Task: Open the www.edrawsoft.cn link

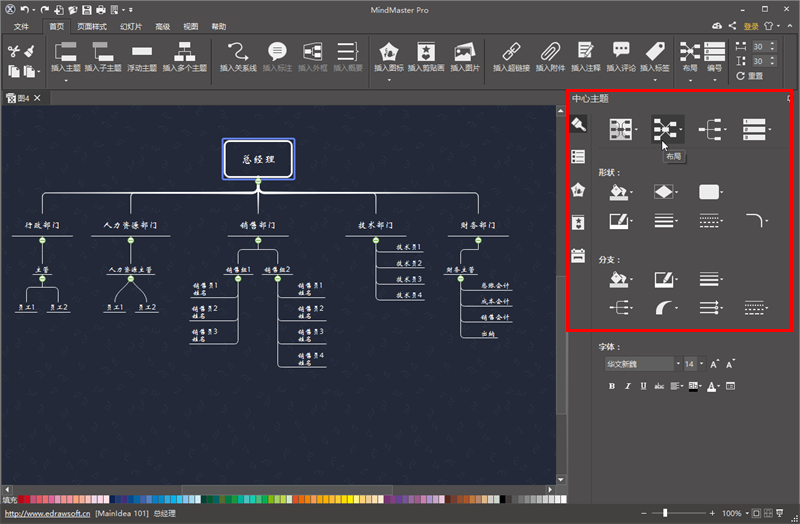Action: pos(47,513)
